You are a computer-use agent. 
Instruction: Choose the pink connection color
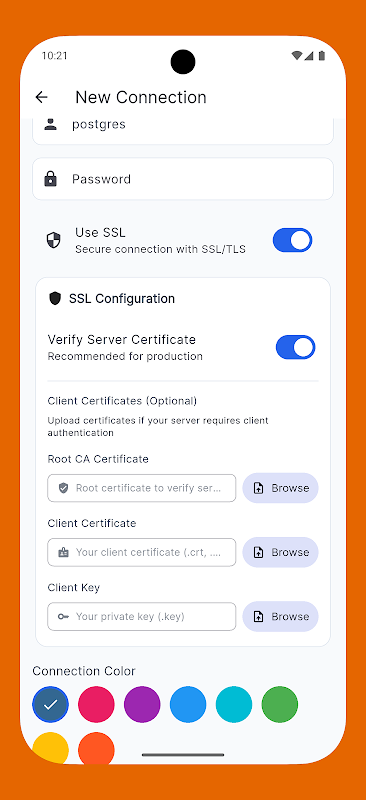[96, 705]
